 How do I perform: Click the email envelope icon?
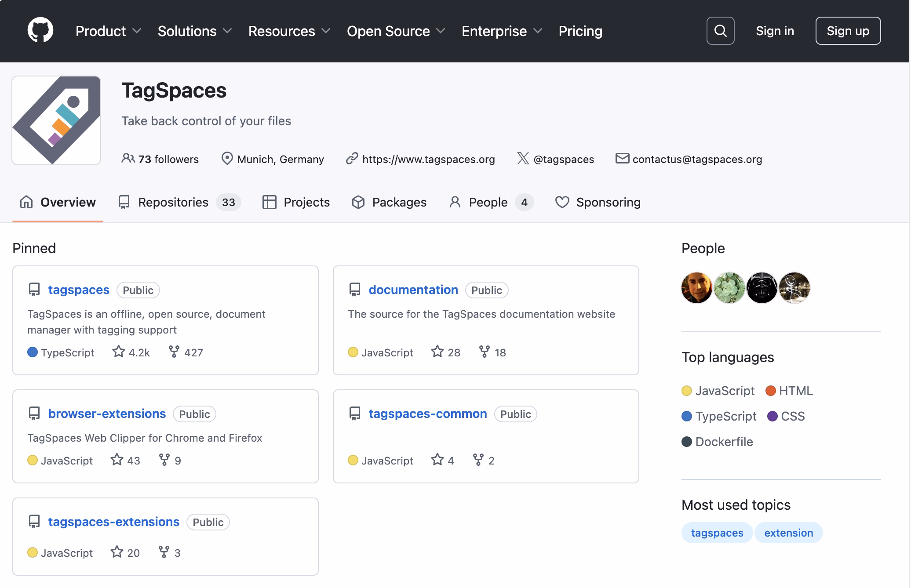click(622, 159)
